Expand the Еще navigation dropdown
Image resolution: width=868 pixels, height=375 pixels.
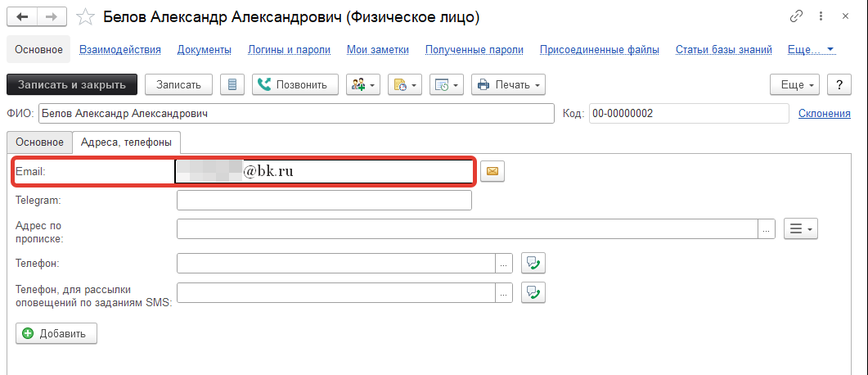click(x=811, y=50)
